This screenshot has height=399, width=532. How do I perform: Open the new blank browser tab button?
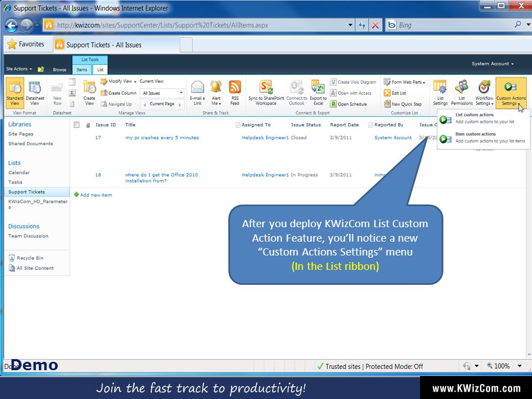pyautogui.click(x=186, y=45)
